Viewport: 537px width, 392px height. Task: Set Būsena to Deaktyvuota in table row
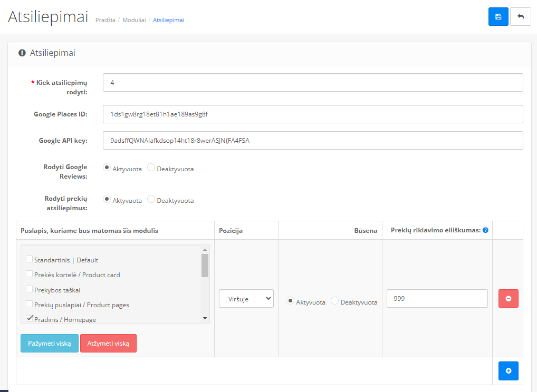point(334,301)
